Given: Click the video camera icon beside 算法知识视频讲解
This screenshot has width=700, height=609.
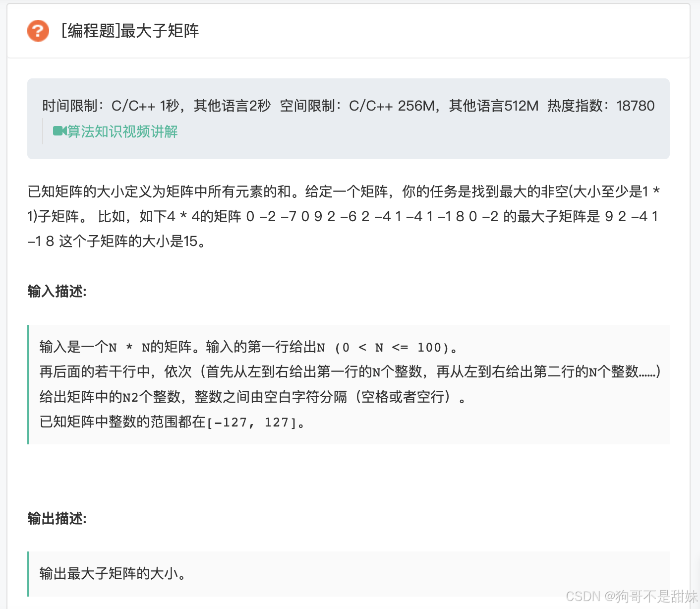Looking at the screenshot, I should click(x=59, y=131).
